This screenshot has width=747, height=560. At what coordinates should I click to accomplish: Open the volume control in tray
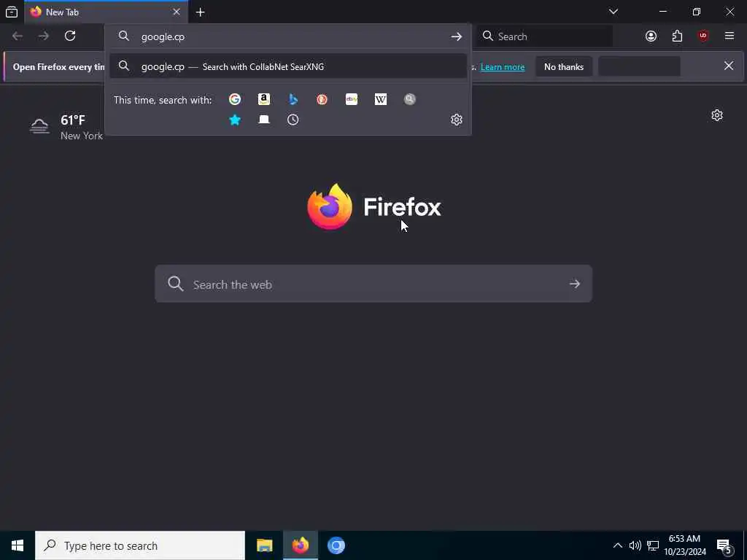635,545
